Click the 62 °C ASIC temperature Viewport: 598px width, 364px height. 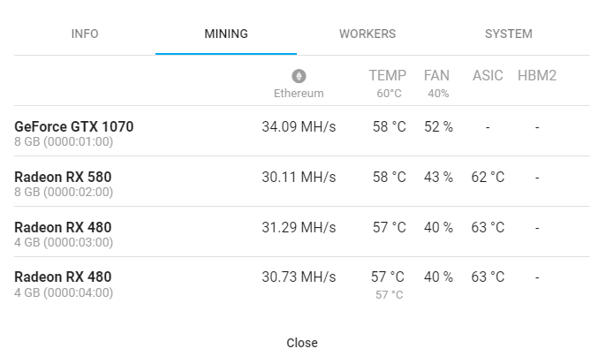[x=488, y=177]
